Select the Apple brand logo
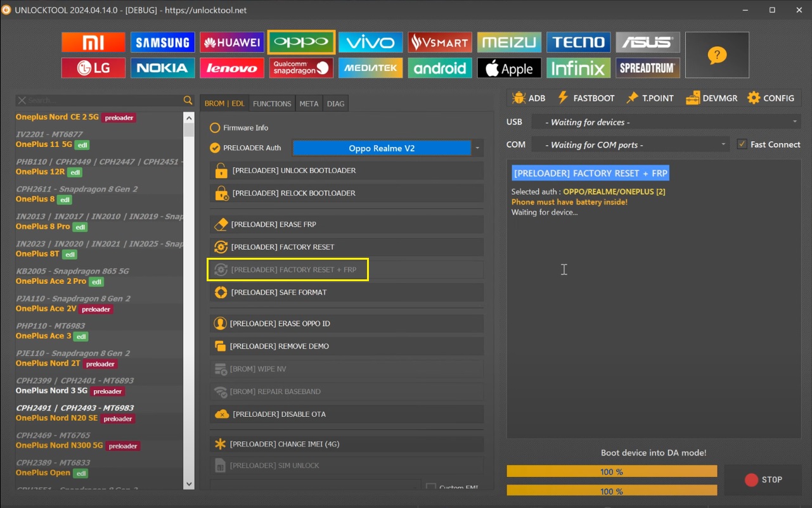 point(510,68)
